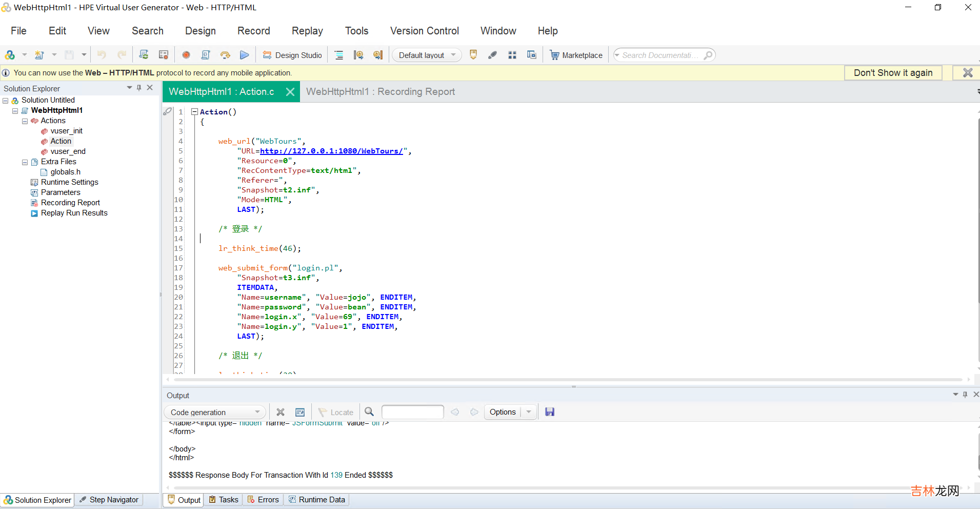Click the magnifier search icon in Output
The image size is (980, 509).
point(369,412)
